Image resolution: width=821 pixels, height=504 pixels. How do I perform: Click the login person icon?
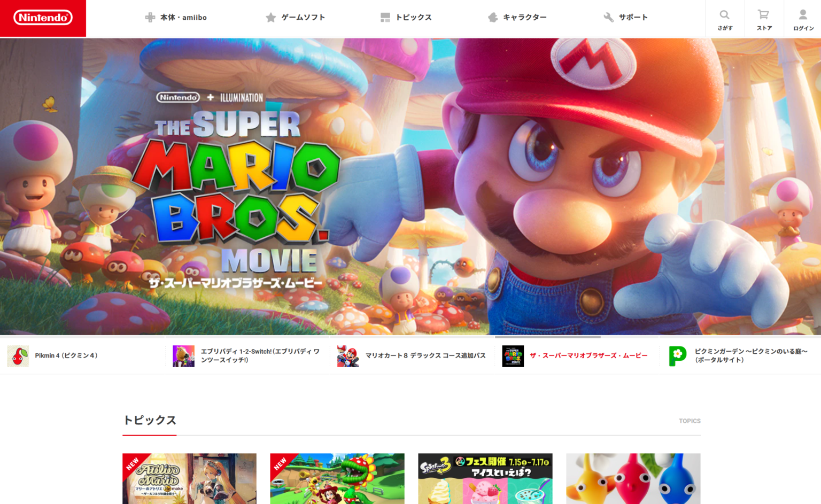pyautogui.click(x=803, y=15)
